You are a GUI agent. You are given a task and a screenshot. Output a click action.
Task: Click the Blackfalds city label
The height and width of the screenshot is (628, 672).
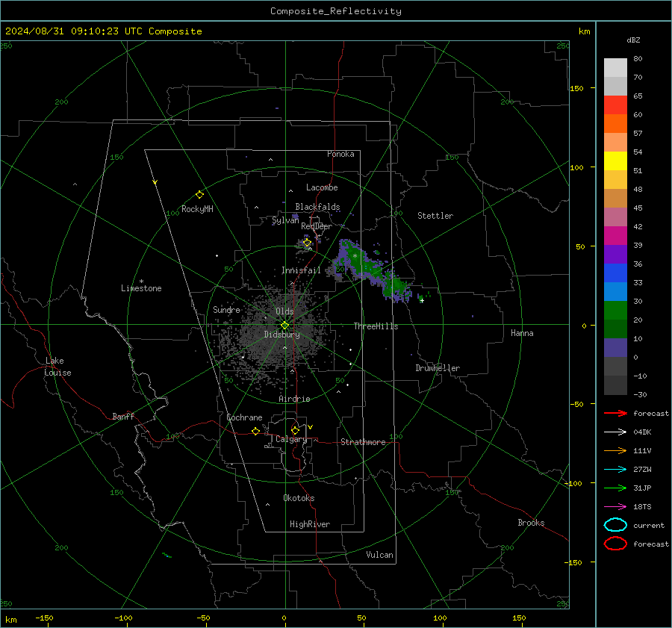[317, 207]
